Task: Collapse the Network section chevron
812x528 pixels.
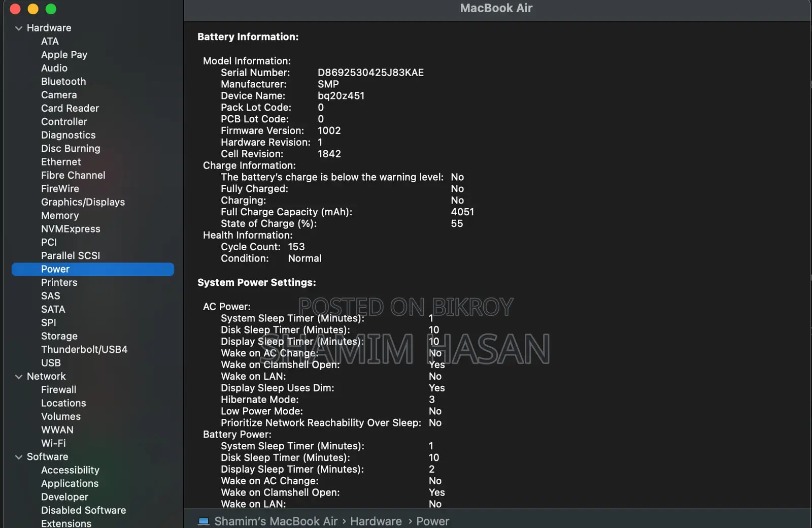Action: click(x=19, y=377)
